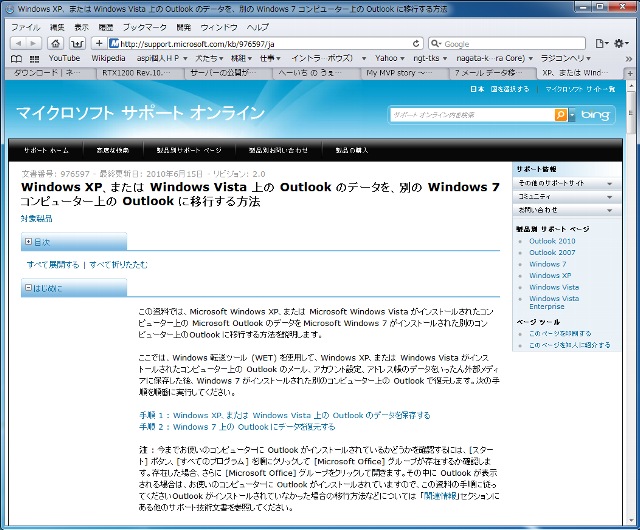Expand お問い合わせ dropdown in sidebar
Screen dimensions: 640x530
tap(566, 210)
